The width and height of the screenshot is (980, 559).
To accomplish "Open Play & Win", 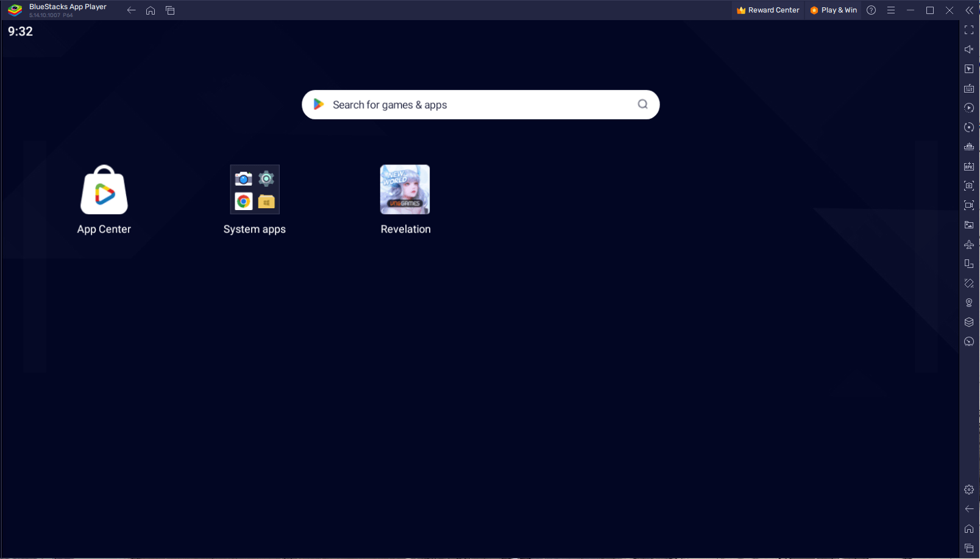I will (833, 10).
